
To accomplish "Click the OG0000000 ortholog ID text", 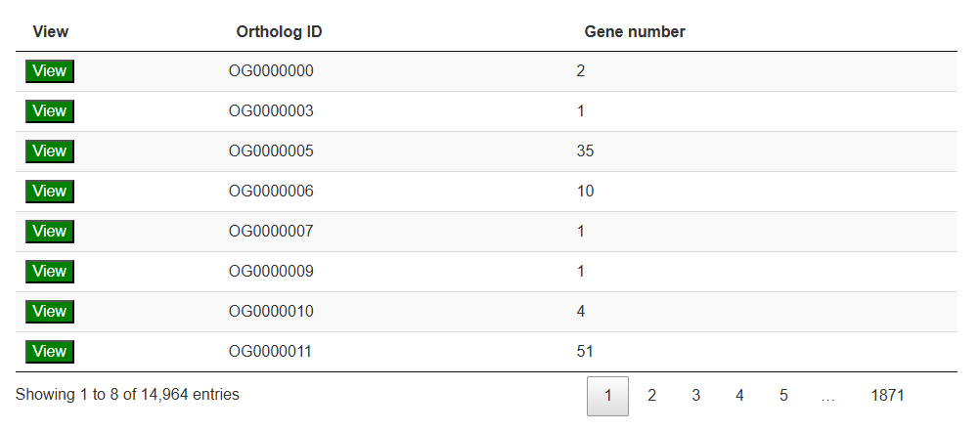I will click(x=271, y=71).
